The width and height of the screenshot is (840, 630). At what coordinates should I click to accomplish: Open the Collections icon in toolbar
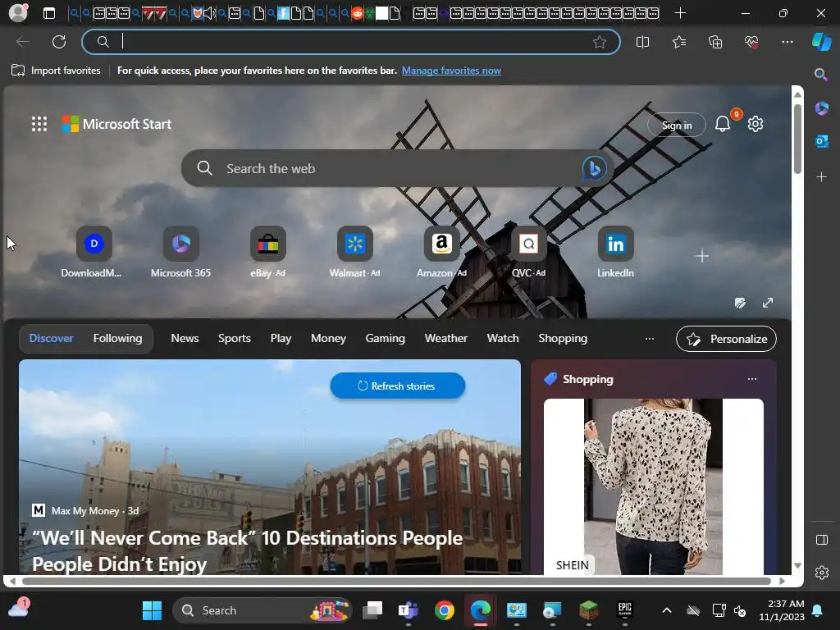click(715, 42)
